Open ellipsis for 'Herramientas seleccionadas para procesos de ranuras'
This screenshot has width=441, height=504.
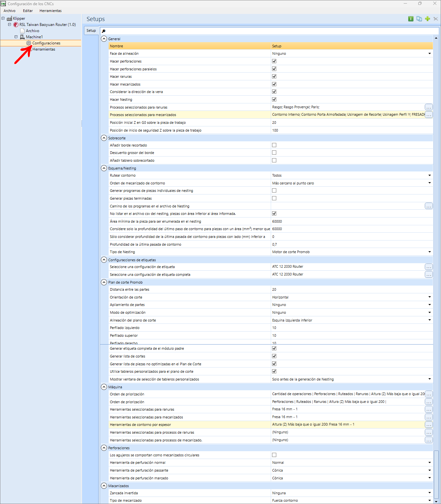[429, 432]
